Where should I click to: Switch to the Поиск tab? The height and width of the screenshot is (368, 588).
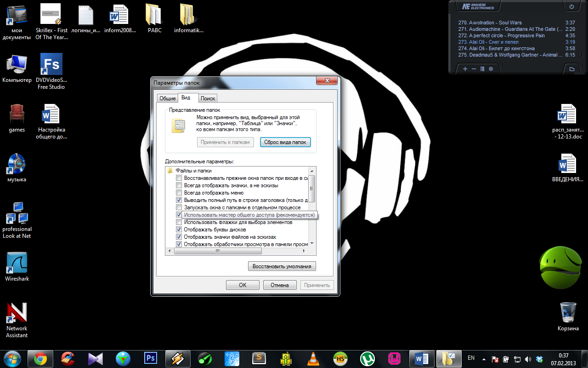point(208,98)
